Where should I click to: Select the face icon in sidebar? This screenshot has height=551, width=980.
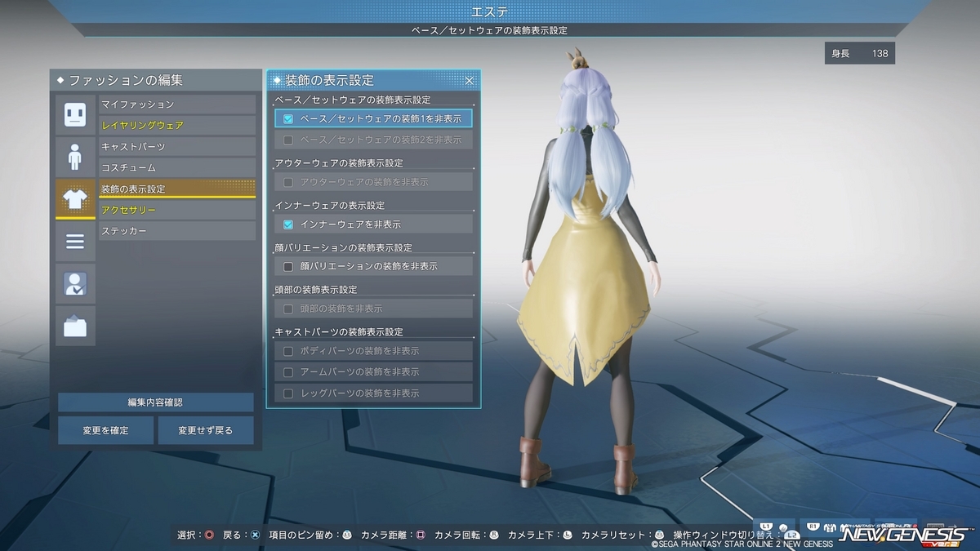[75, 113]
